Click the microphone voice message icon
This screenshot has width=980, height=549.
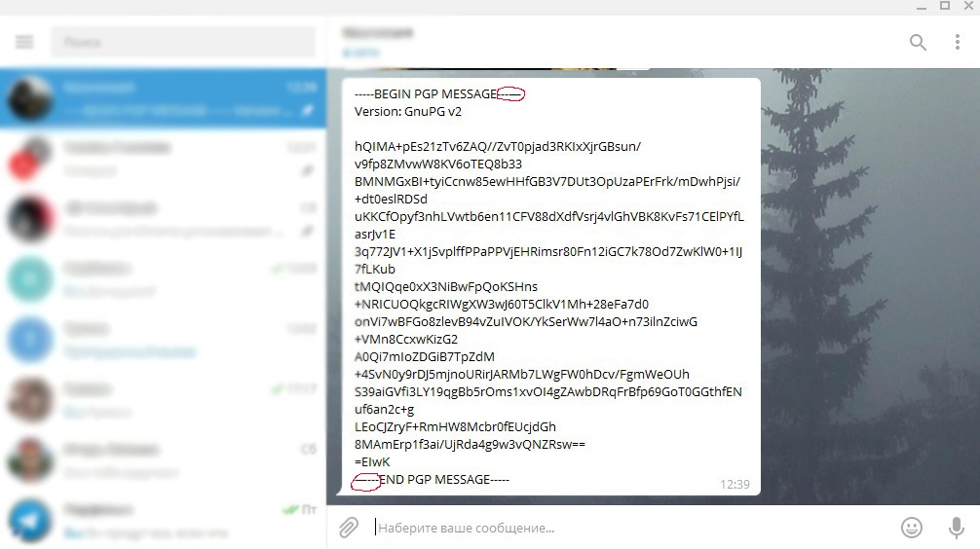pyautogui.click(x=956, y=528)
